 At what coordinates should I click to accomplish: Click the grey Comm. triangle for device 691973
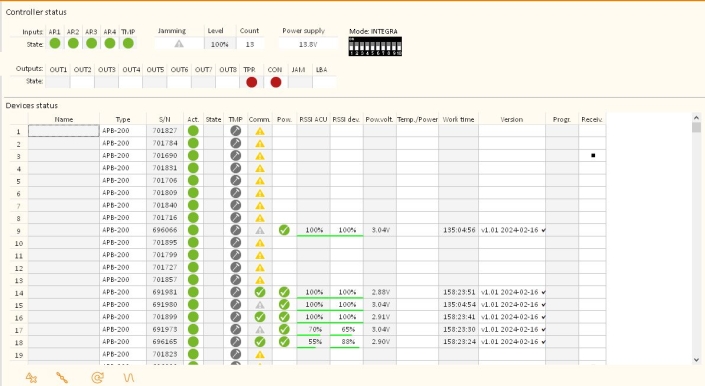pyautogui.click(x=260, y=329)
